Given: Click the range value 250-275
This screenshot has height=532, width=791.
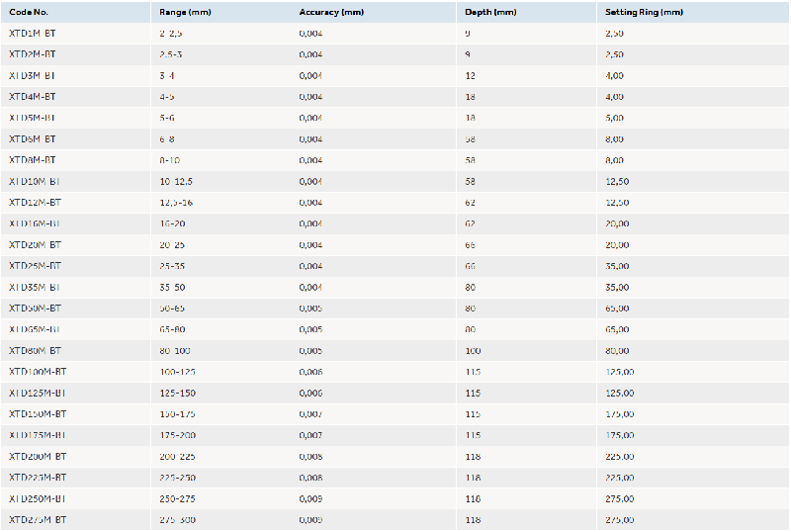Looking at the screenshot, I should pyautogui.click(x=176, y=498).
